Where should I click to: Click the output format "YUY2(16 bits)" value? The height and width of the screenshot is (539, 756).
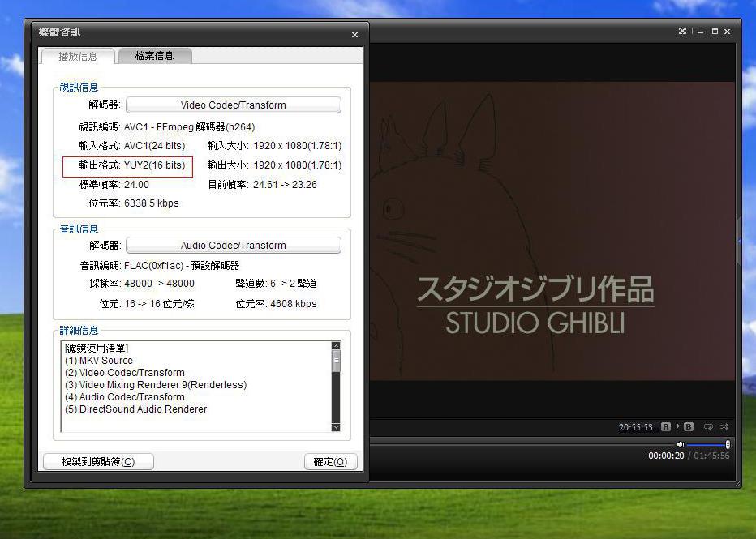click(x=154, y=165)
